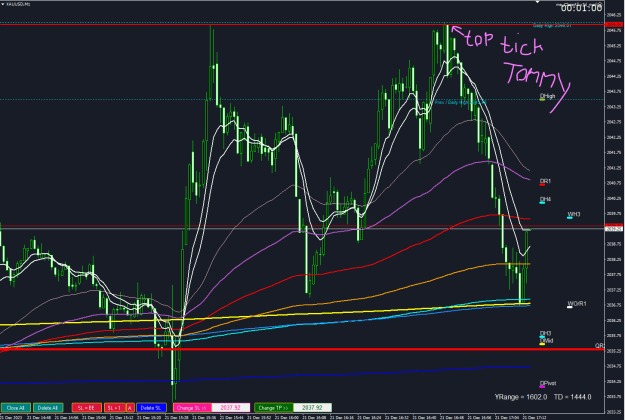Click the grey current price tag on the axis
Screen dimensions: 625x420
(614, 229)
